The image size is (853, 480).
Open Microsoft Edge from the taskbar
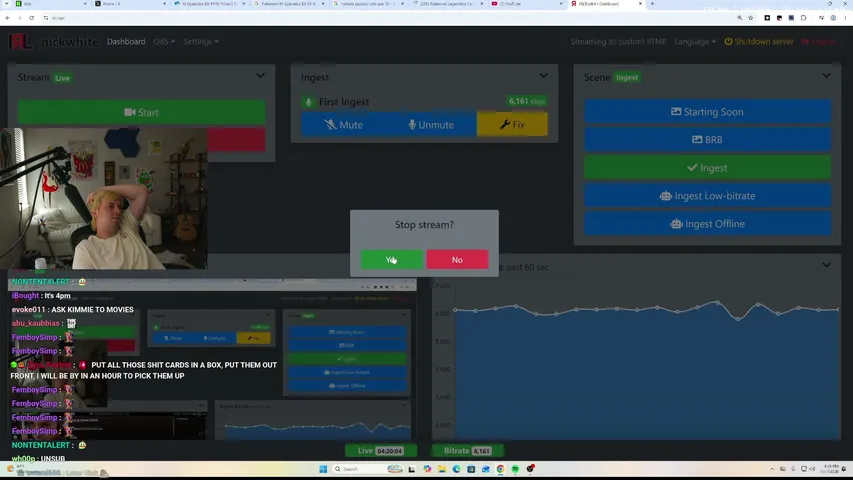(x=456, y=469)
